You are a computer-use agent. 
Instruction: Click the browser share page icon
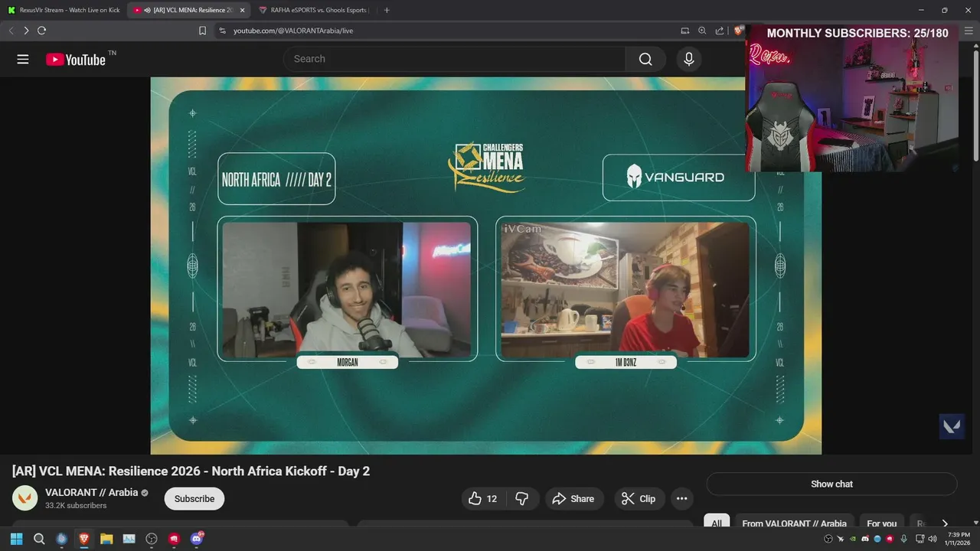pos(720,31)
